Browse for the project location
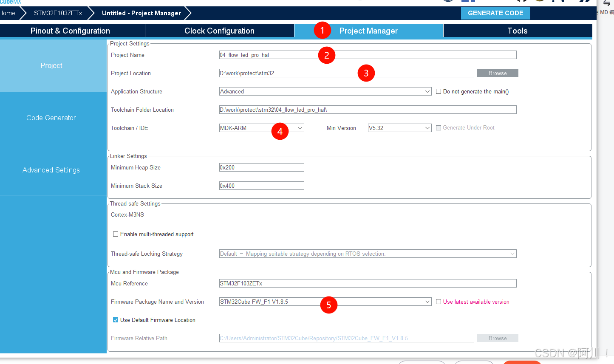This screenshot has height=364, width=614. click(x=498, y=73)
